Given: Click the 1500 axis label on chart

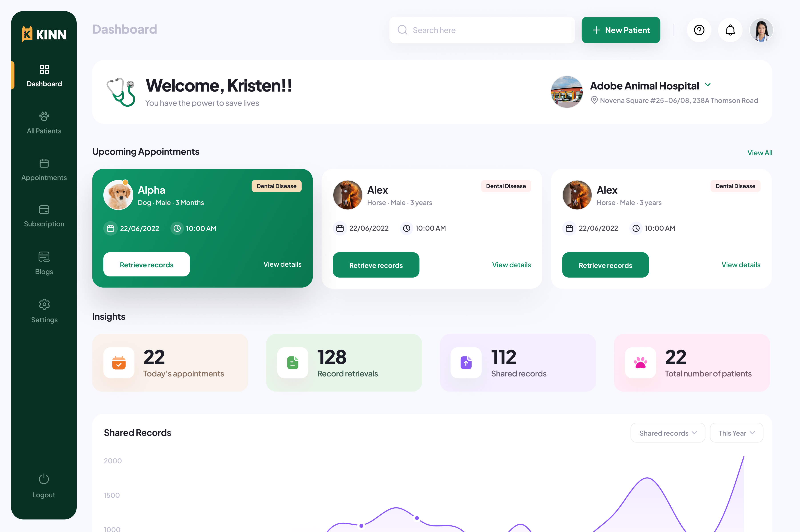Looking at the screenshot, I should (x=112, y=495).
